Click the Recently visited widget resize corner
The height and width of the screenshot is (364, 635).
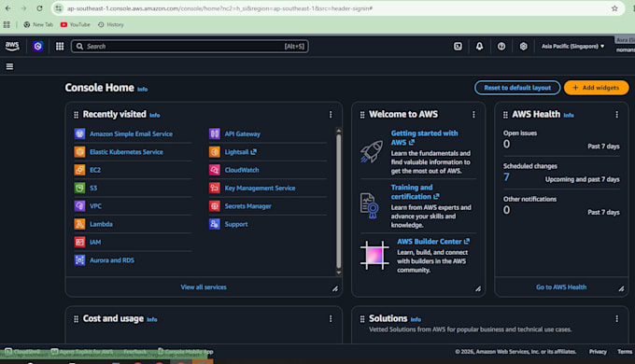click(335, 288)
